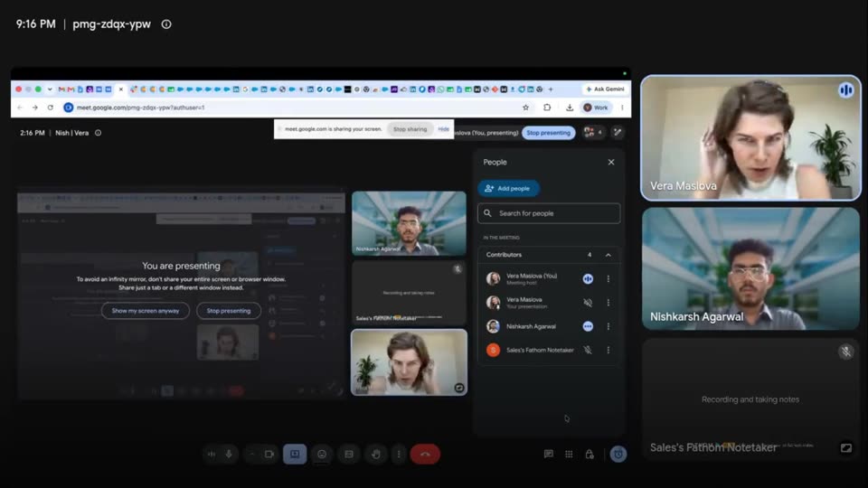
Task: Click blue dots icon on Nishkarsh Agarwal row
Action: click(x=588, y=326)
